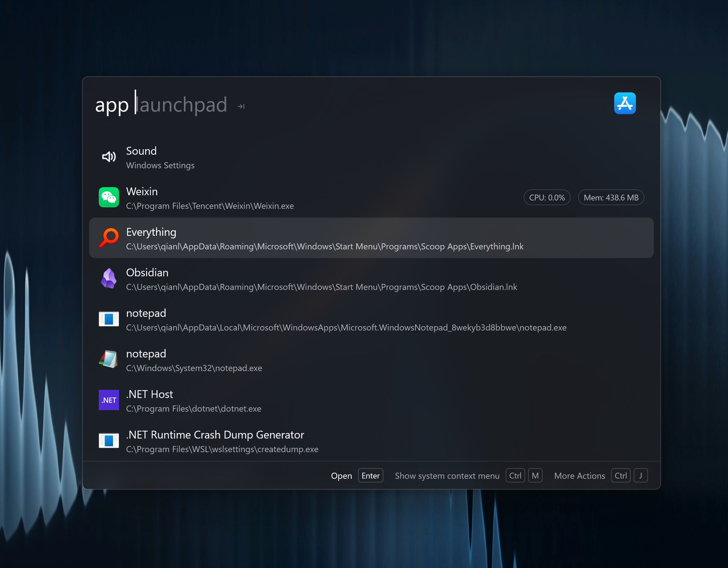Click Ctrl key beside the J key

click(x=620, y=475)
